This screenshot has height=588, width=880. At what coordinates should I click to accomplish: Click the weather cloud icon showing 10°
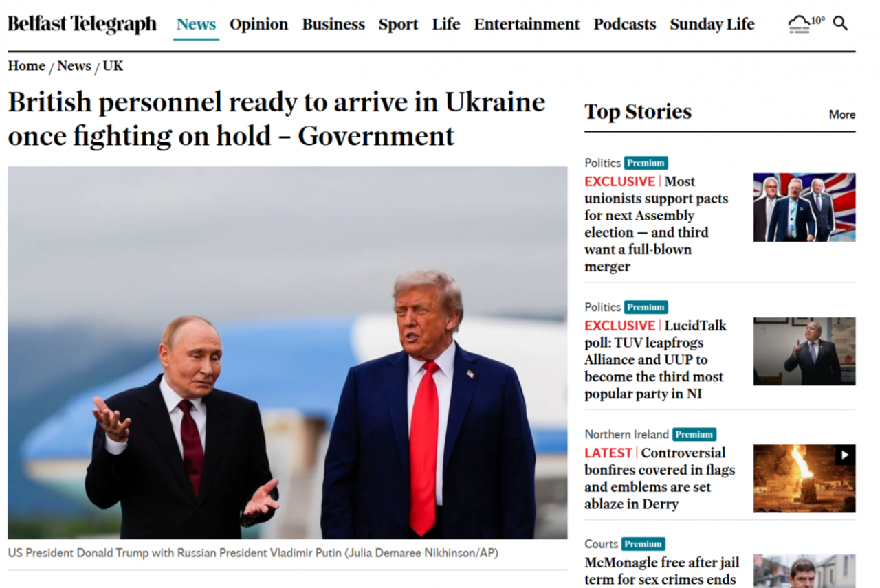[806, 24]
